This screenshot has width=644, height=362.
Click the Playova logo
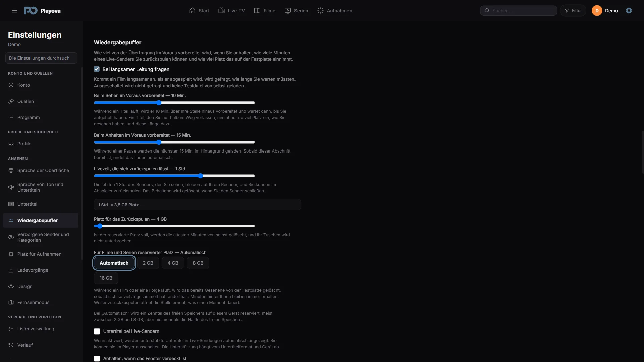point(42,11)
